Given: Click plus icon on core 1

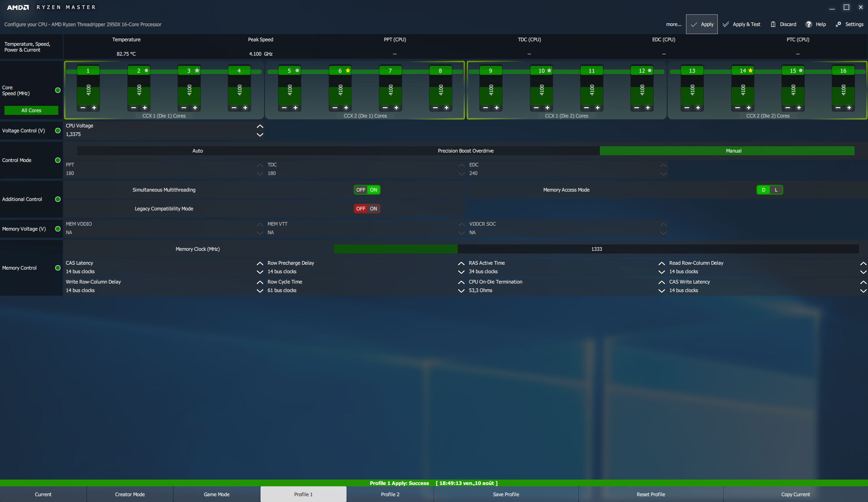Looking at the screenshot, I should pos(94,108).
